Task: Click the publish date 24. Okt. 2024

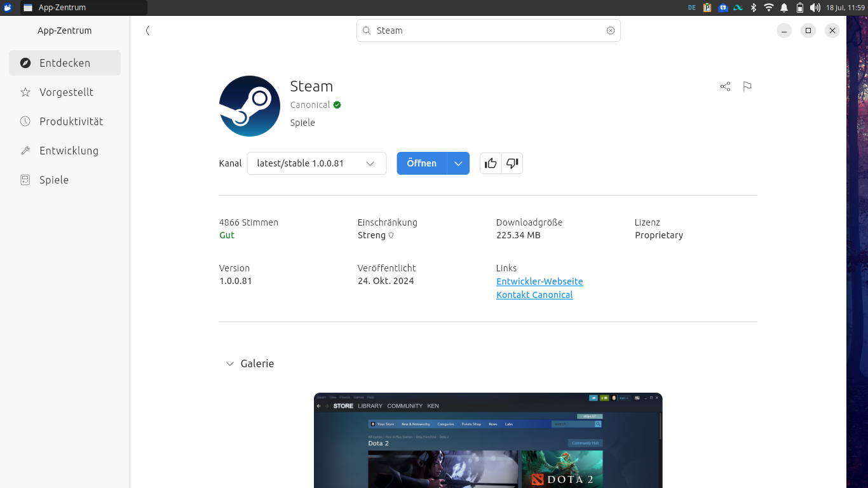Action: (386, 281)
